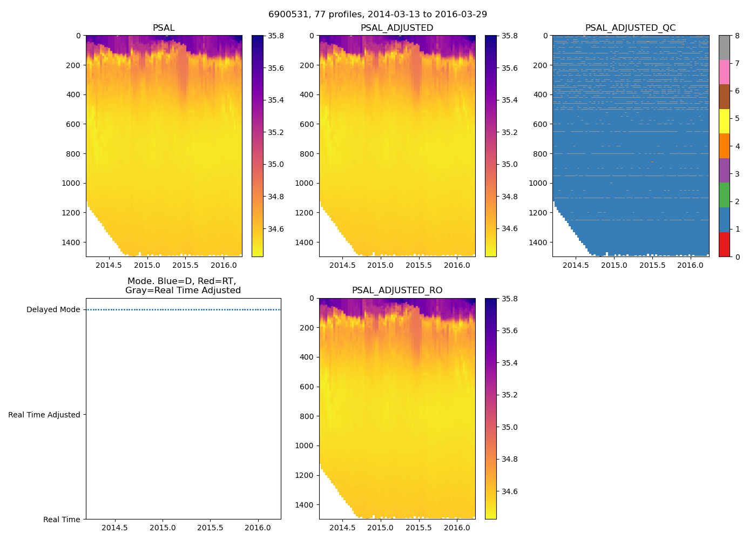Viewport: 756px width, 540px height.
Task: Click the PSAL_ADJUSTED plot title
Action: (397, 28)
